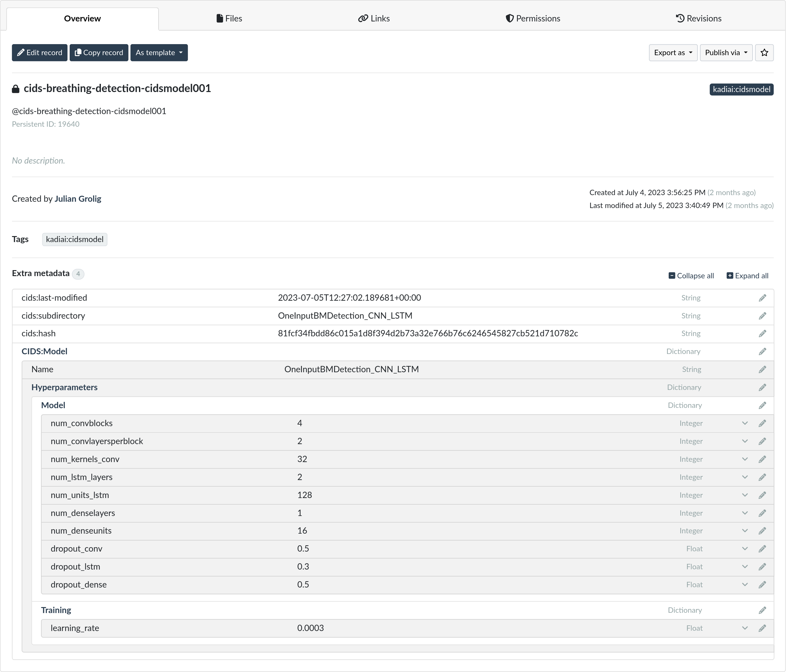Collapse the CIDS:Model dictionary entry

pyautogui.click(x=44, y=351)
